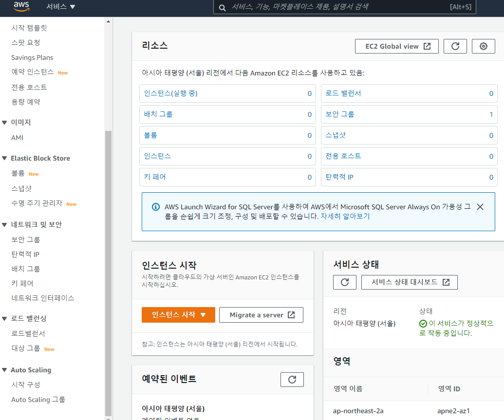Refresh the 리소스 resources panel

tap(455, 46)
